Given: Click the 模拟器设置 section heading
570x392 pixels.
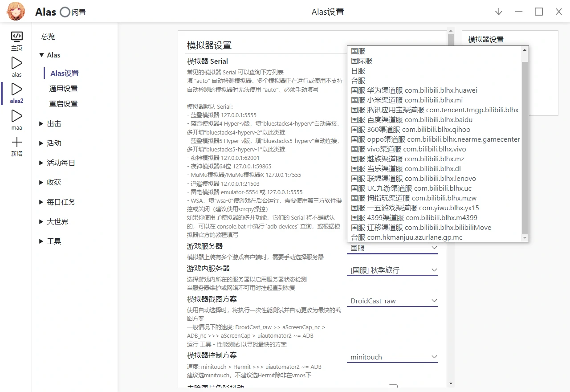Looking at the screenshot, I should coord(209,45).
